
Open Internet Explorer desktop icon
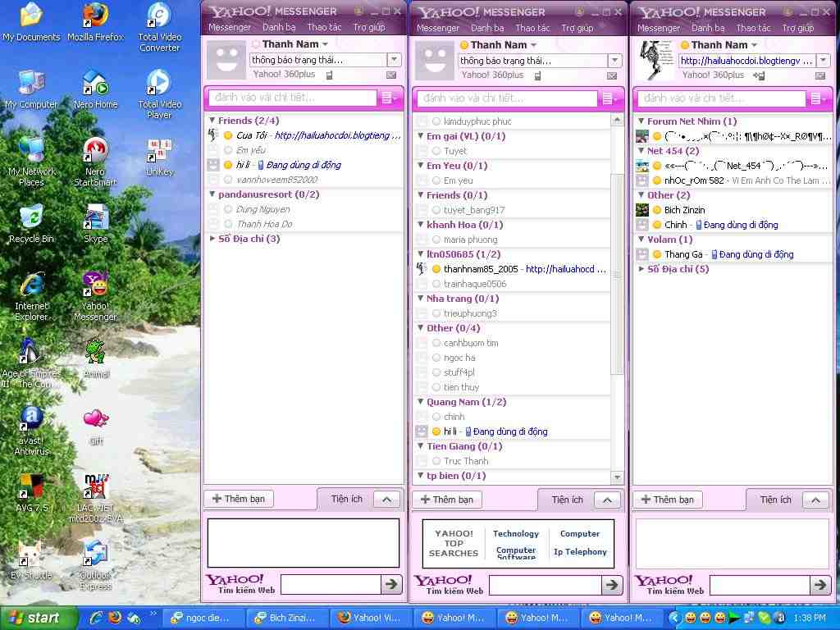pyautogui.click(x=32, y=296)
